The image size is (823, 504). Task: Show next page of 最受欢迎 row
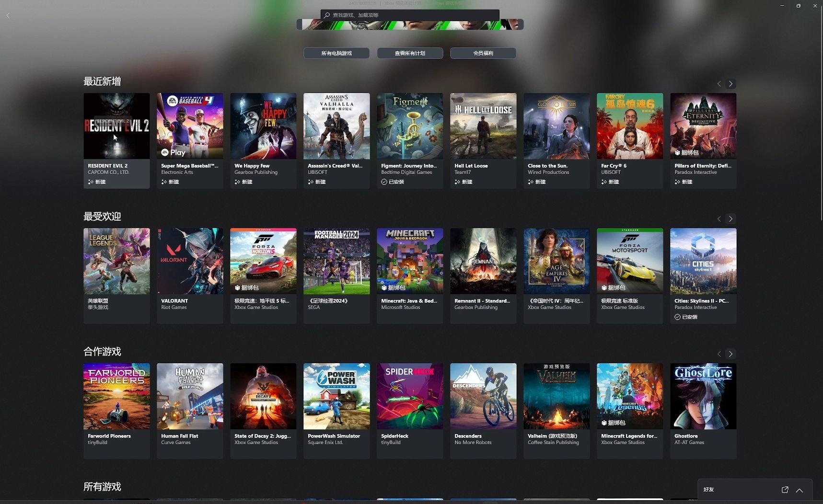point(730,219)
